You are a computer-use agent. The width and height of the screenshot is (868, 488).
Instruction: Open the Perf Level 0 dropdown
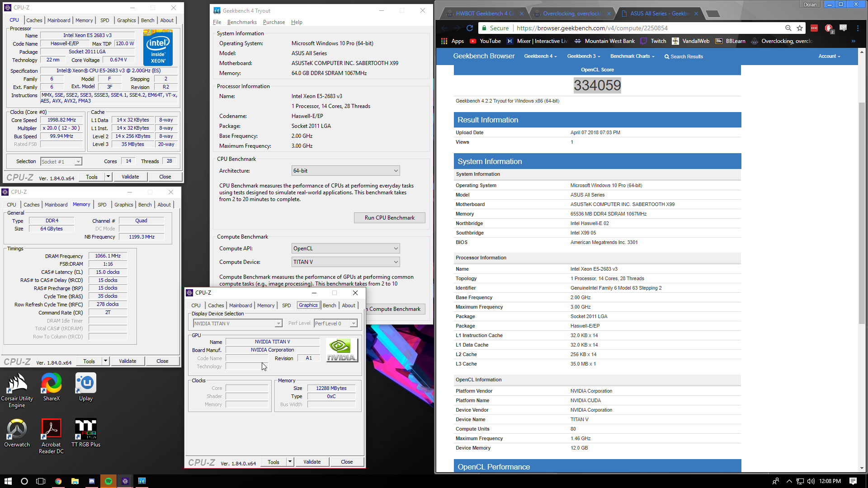pos(335,324)
